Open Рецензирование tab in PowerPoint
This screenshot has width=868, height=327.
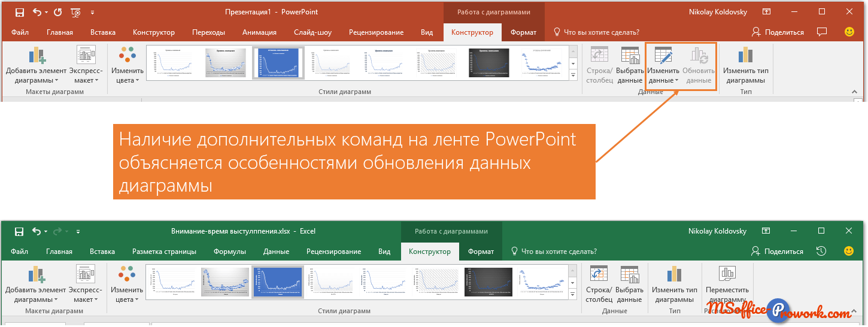[376, 32]
